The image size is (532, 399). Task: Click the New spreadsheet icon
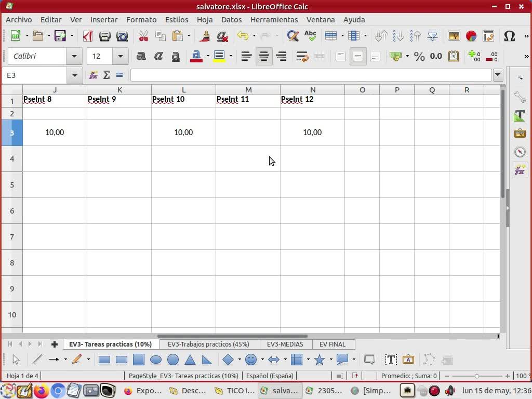[x=15, y=36]
